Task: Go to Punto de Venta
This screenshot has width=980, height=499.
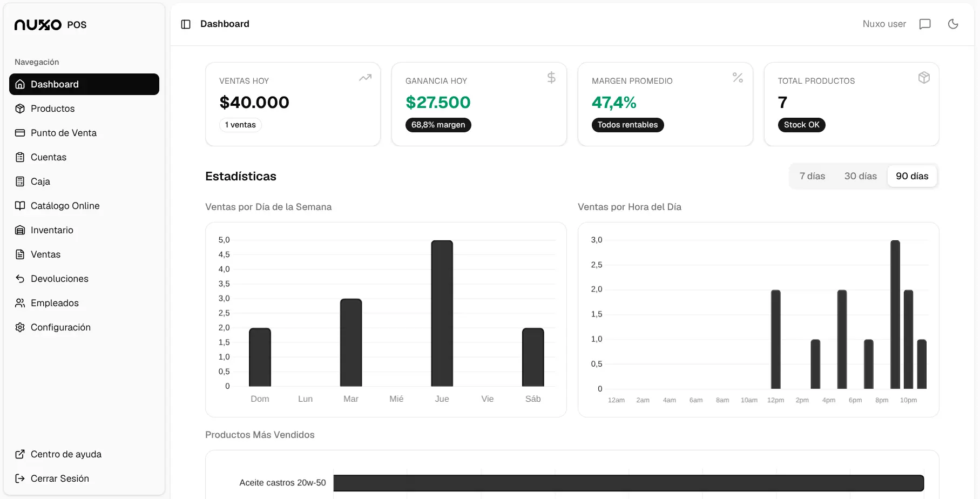Action: [x=84, y=133]
